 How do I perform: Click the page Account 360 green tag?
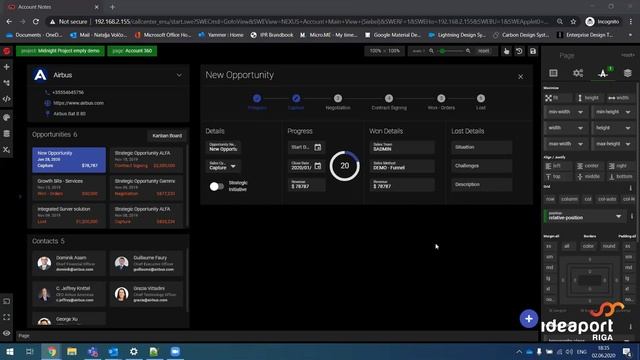[132, 51]
